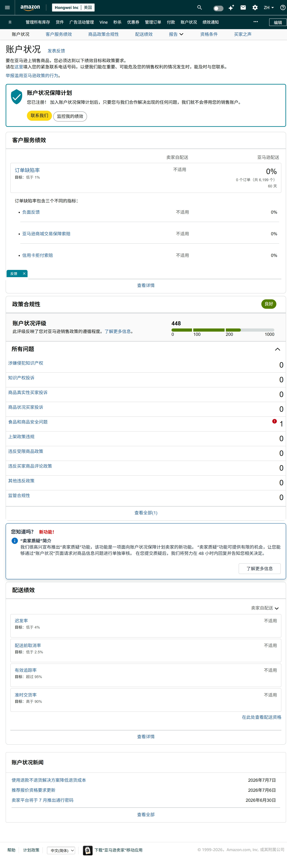Open the 举报滥用亚马逊政策的行为 link
This screenshot has height=868, width=287.
click(x=32, y=75)
